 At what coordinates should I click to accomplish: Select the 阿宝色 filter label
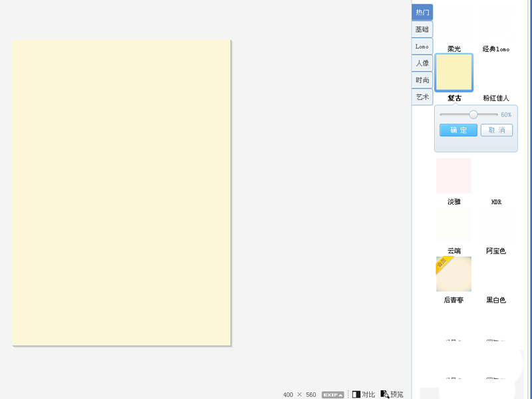[x=496, y=251]
